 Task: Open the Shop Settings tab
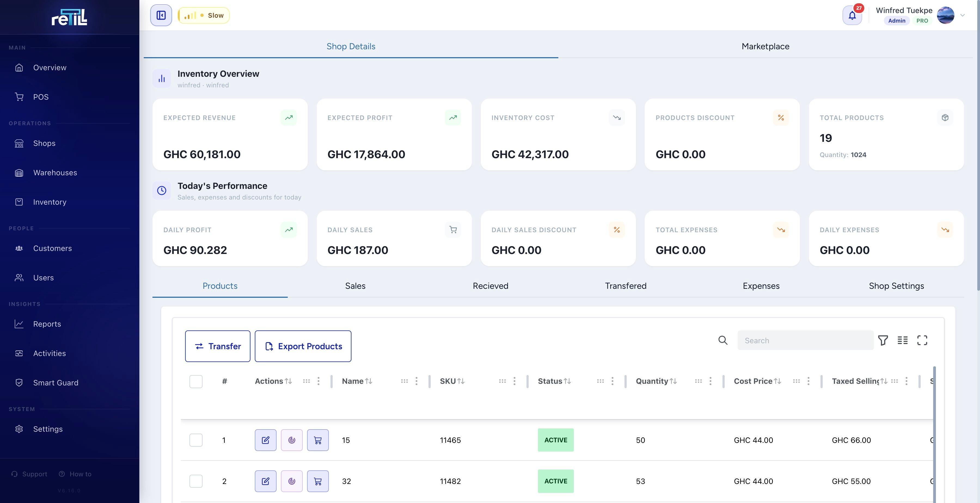896,286
